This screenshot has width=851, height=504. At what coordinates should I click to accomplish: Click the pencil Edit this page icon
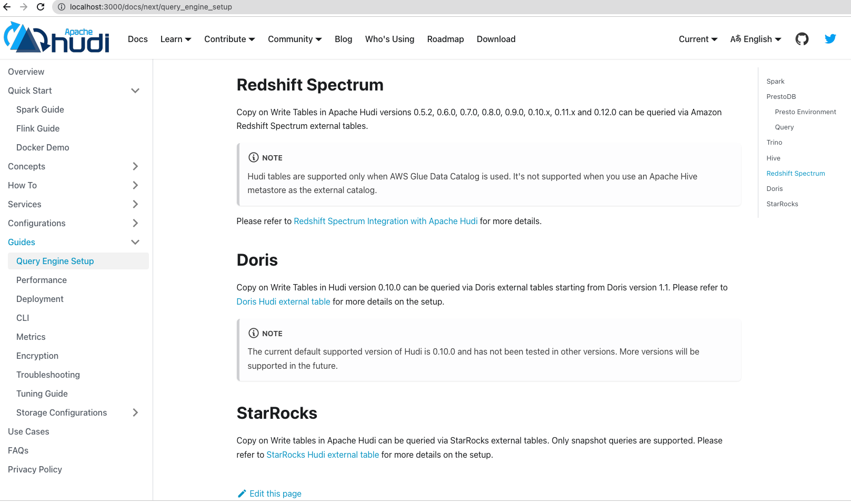tap(242, 493)
